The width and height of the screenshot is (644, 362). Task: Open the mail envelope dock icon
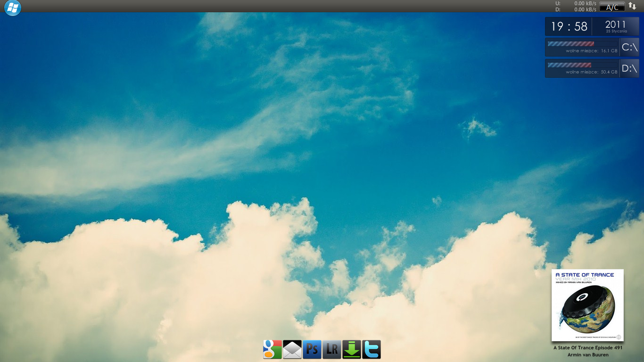[x=292, y=349]
